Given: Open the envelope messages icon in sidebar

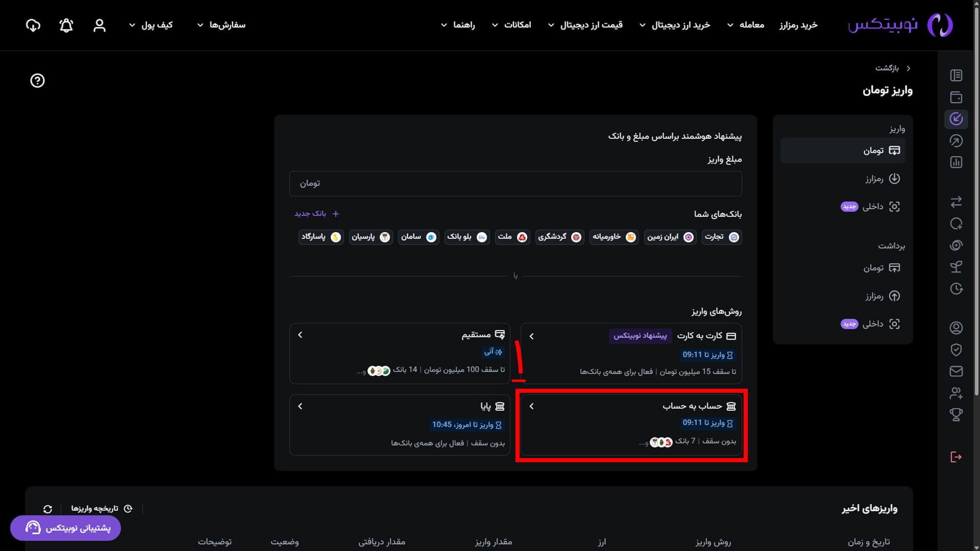Looking at the screenshot, I should coord(956,371).
